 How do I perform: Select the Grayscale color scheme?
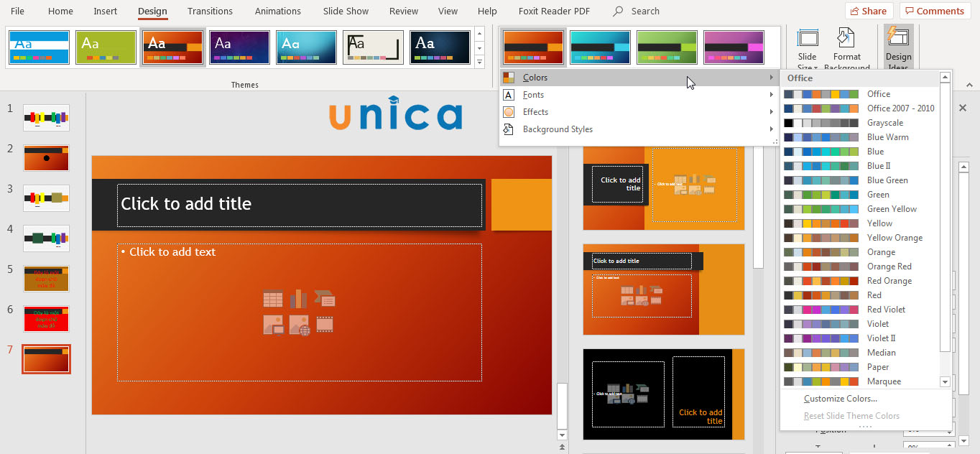(860, 123)
